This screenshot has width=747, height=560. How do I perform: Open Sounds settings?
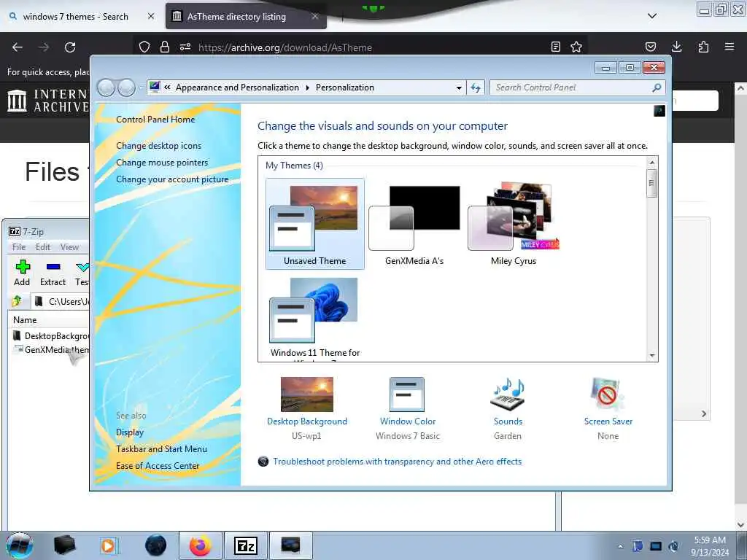tap(508, 408)
